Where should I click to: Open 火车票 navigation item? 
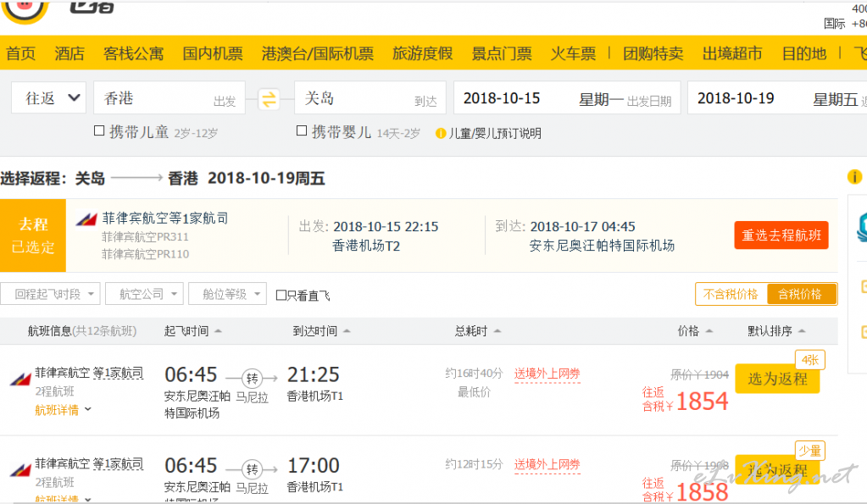point(574,53)
